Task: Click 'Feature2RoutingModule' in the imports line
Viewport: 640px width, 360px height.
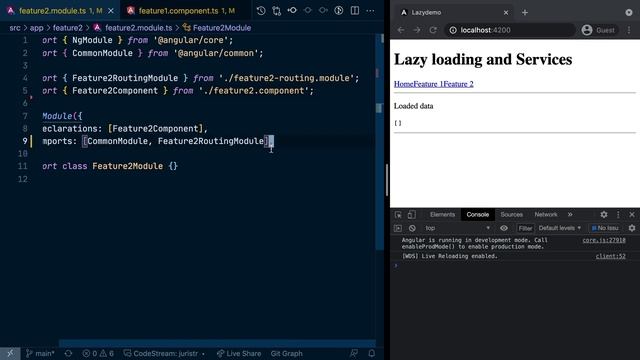Action: (211, 141)
